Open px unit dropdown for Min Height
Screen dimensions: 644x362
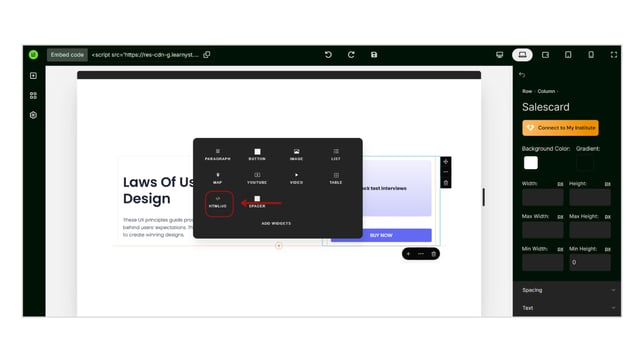607,249
